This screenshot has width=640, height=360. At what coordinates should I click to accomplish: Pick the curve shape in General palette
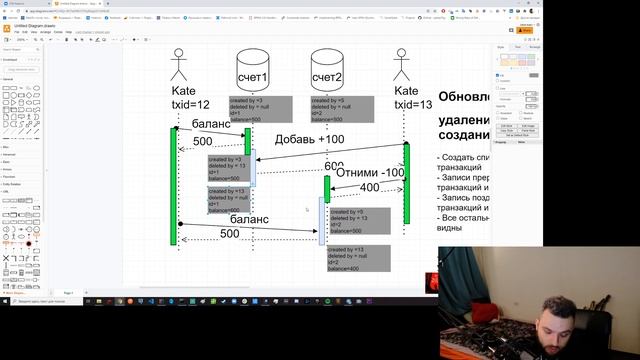coord(21,125)
